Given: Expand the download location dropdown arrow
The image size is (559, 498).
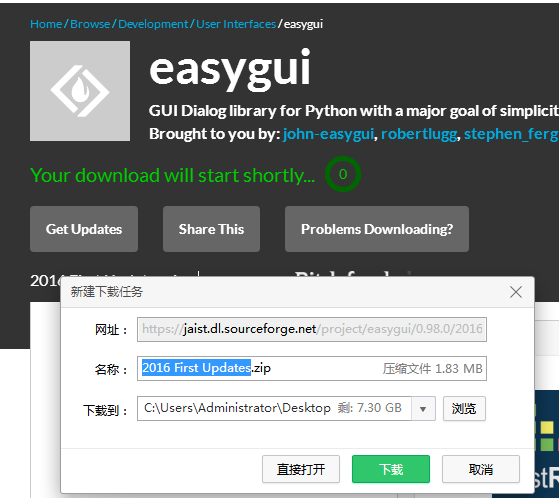Looking at the screenshot, I should pos(423,409).
